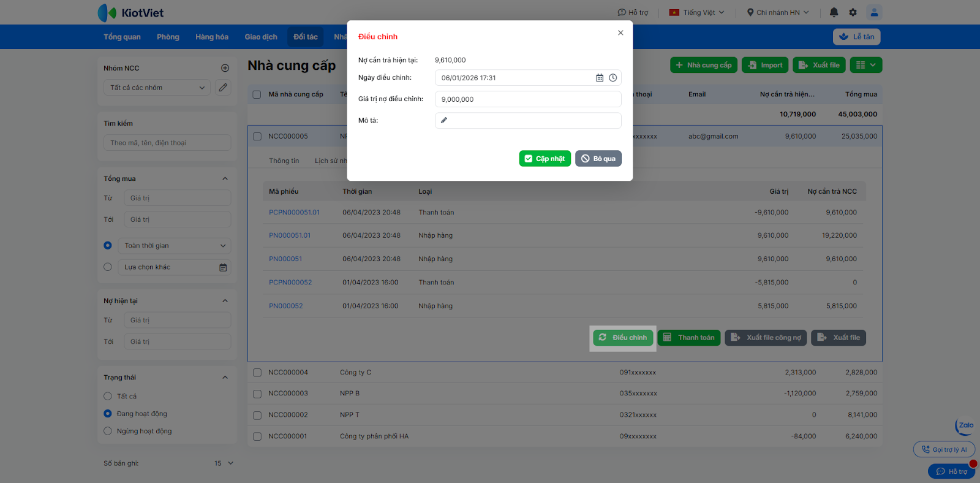This screenshot has height=483, width=980.
Task: Open the Chi nhánh HN branch dropdown
Action: pyautogui.click(x=778, y=12)
